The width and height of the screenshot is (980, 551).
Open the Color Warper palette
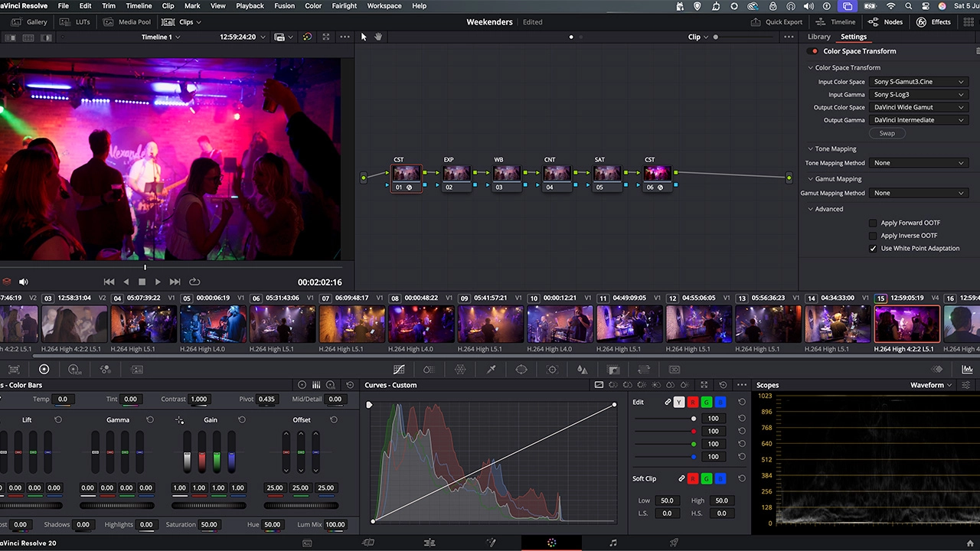pos(460,370)
